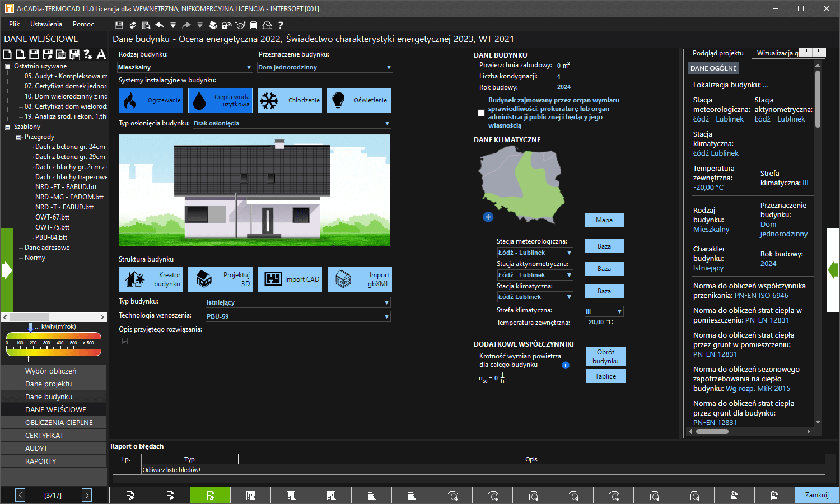Open the Oświetlenie lighting system
Image resolution: width=840 pixels, height=504 pixels.
[359, 101]
